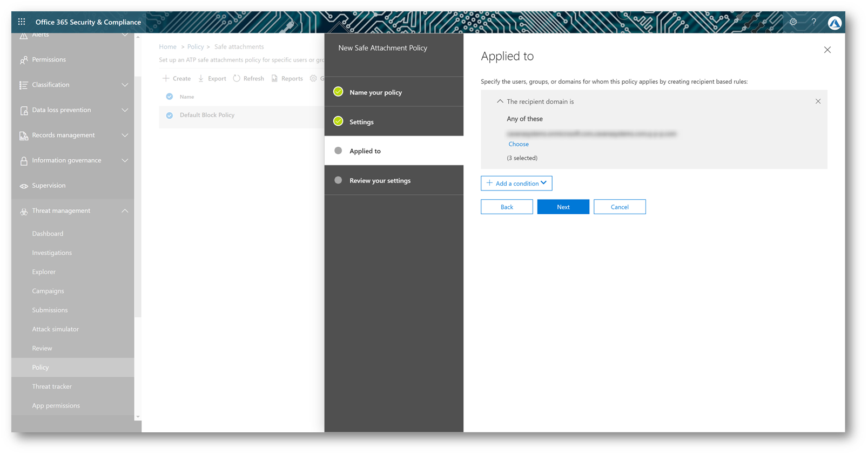Open the app launcher waffle icon
Screen dimensions: 868x455
tap(22, 22)
